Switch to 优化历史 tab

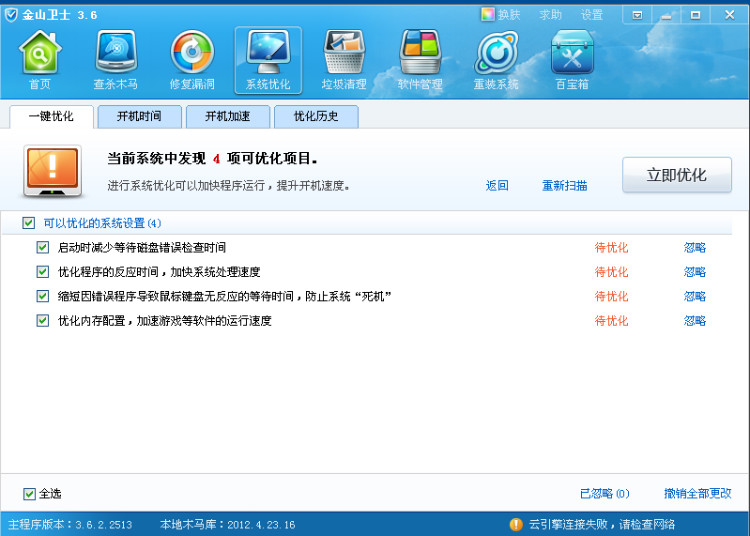(316, 116)
